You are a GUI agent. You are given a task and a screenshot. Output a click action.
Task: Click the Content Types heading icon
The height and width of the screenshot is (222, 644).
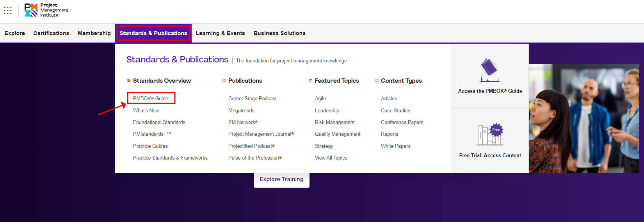(x=377, y=81)
